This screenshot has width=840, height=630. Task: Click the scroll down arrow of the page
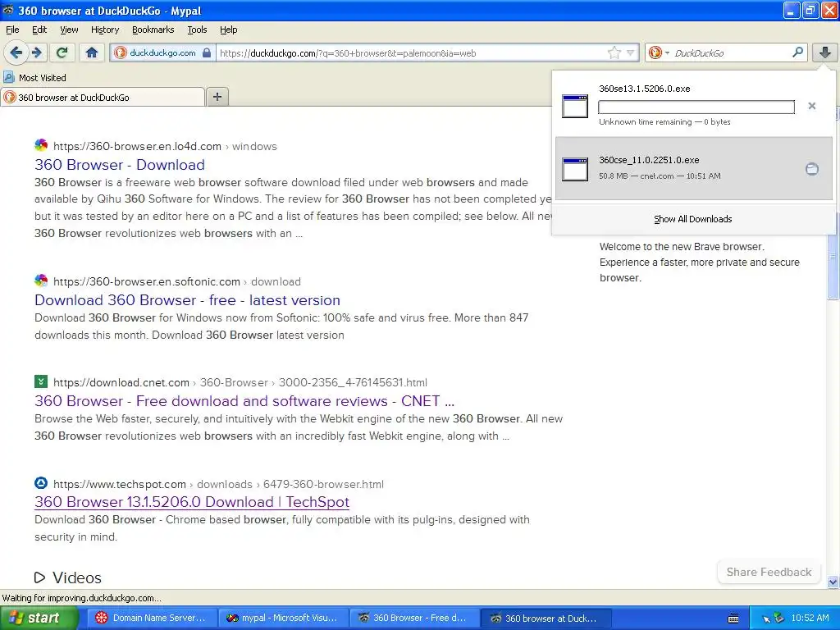833,582
